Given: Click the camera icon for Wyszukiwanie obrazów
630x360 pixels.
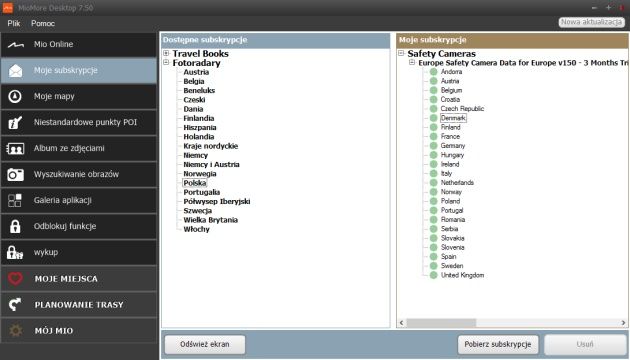Looking at the screenshot, I should click(15, 174).
